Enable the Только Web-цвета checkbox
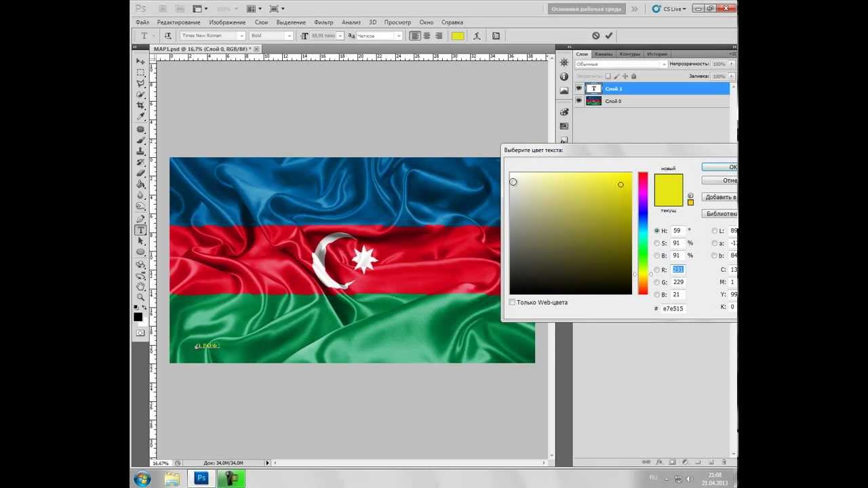Image resolution: width=868 pixels, height=488 pixels. [512, 302]
